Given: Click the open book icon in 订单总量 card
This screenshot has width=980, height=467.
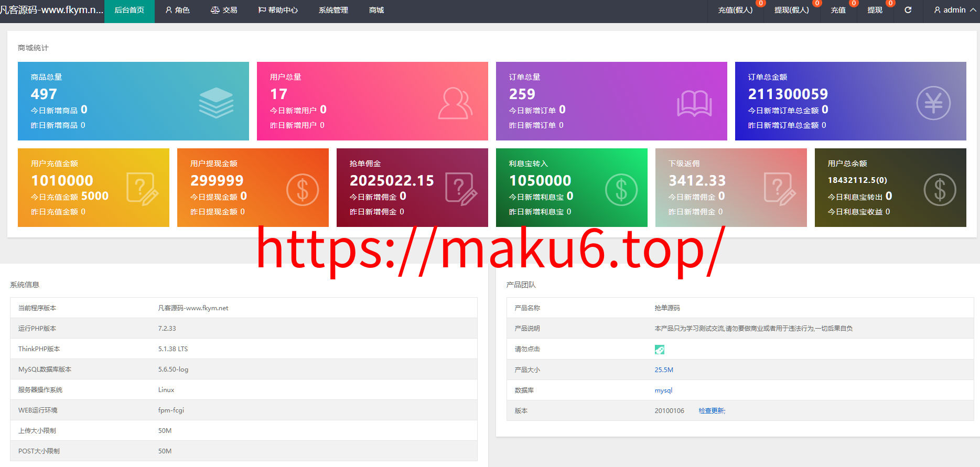Looking at the screenshot, I should click(694, 103).
